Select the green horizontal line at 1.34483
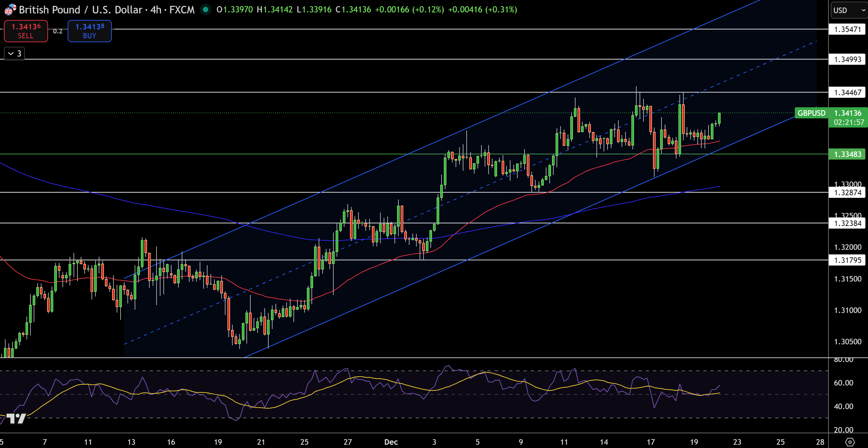The width and height of the screenshot is (868, 448). point(202,154)
